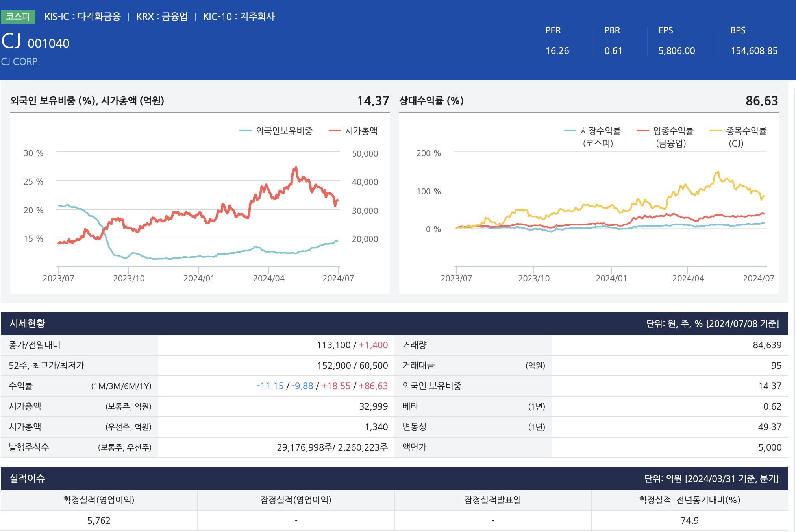Click the 2024/04 tick on the 상대수익률 chart
Screen dimensions: 796x532
(688, 278)
